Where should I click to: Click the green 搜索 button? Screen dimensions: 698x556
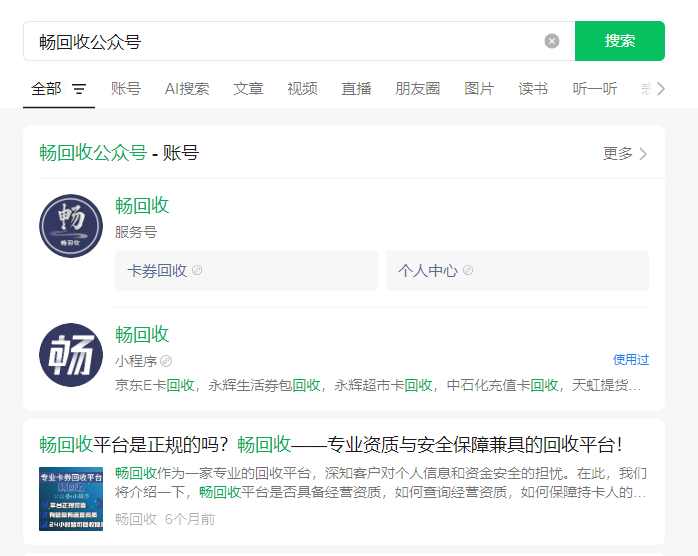coord(620,41)
